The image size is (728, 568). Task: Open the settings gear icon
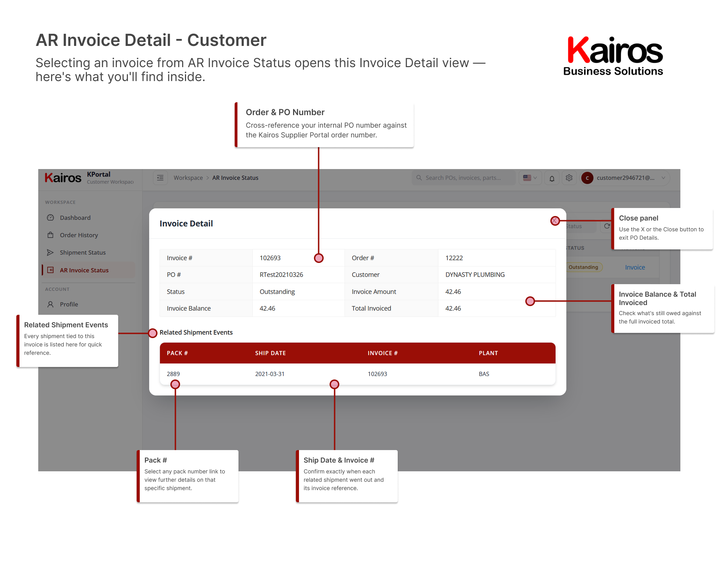click(x=569, y=178)
